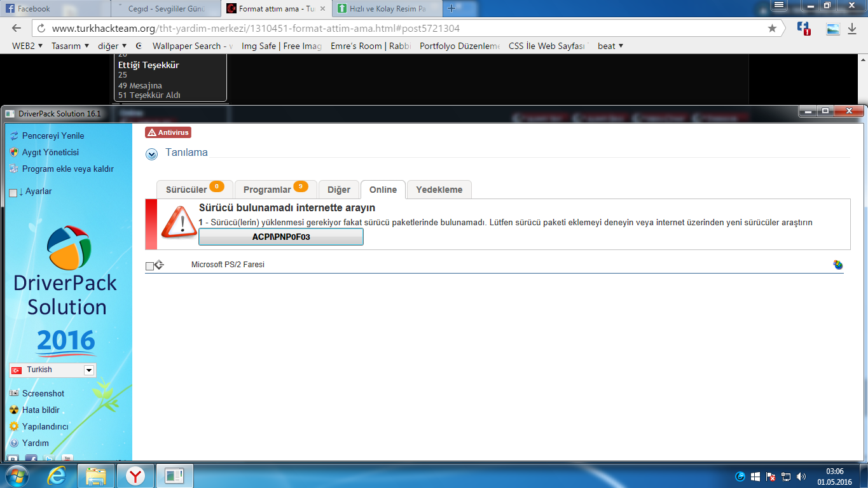
Task: Click the Facebook icon in DriverPack sidebar
Action: pos(31,458)
